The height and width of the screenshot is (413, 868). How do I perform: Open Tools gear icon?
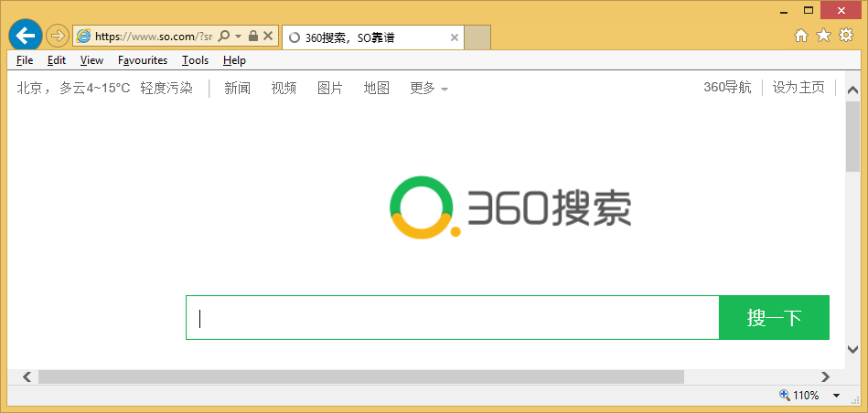[x=846, y=36]
